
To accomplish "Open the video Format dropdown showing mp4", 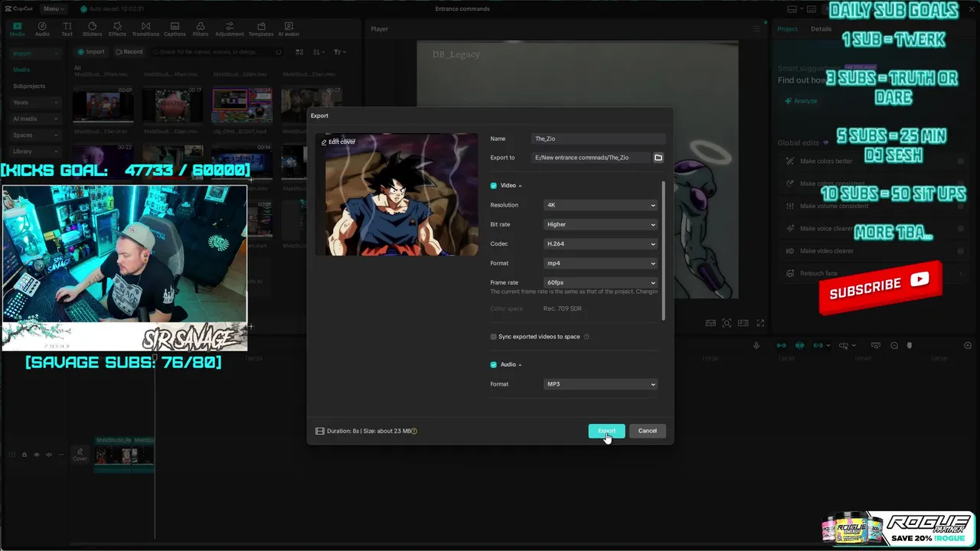I will (601, 263).
